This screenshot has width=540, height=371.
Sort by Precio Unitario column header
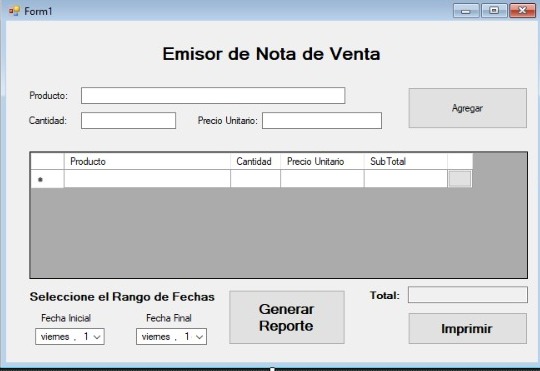322,161
